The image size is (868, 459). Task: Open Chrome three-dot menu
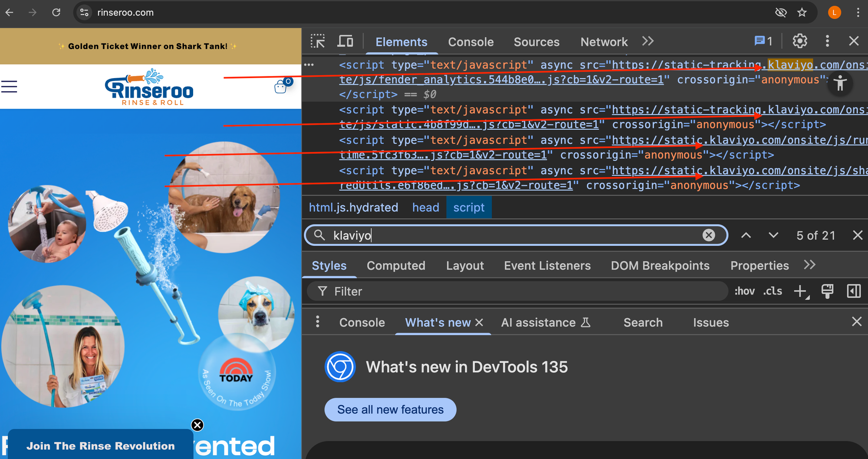pos(858,13)
